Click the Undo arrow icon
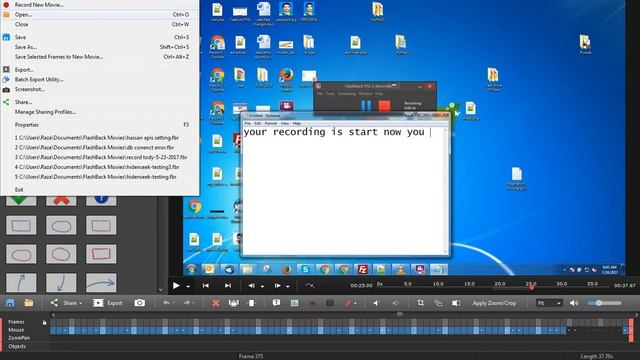 pos(166,303)
